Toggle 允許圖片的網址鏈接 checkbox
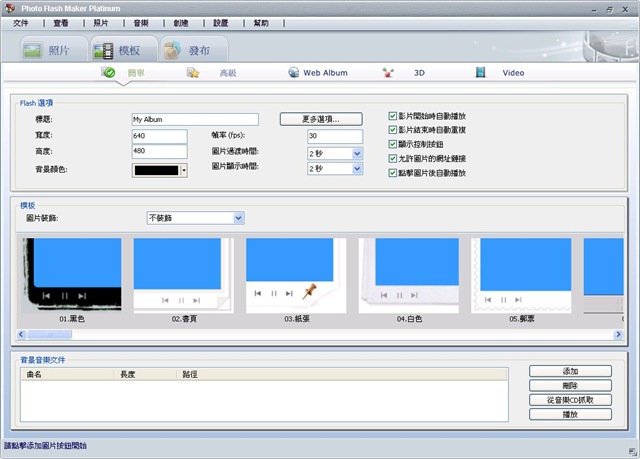The height and width of the screenshot is (459, 640). [x=392, y=158]
